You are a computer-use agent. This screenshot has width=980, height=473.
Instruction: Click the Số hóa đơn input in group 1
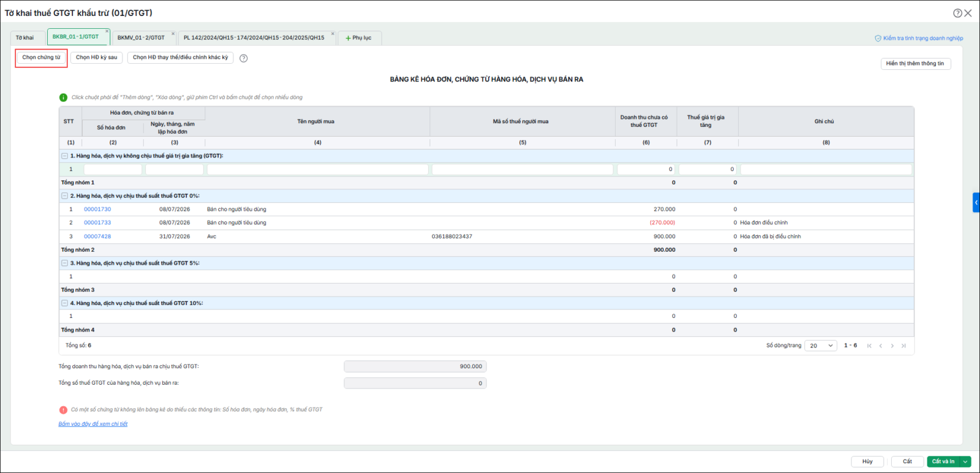pos(113,169)
